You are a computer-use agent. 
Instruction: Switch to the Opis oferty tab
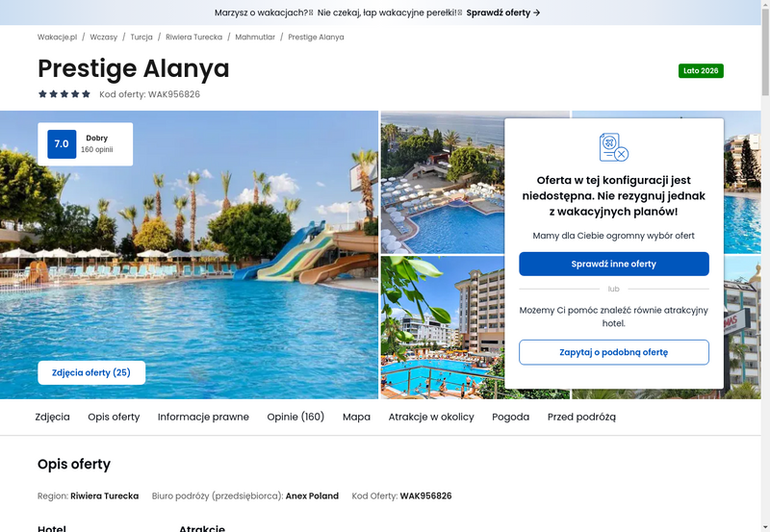click(114, 417)
